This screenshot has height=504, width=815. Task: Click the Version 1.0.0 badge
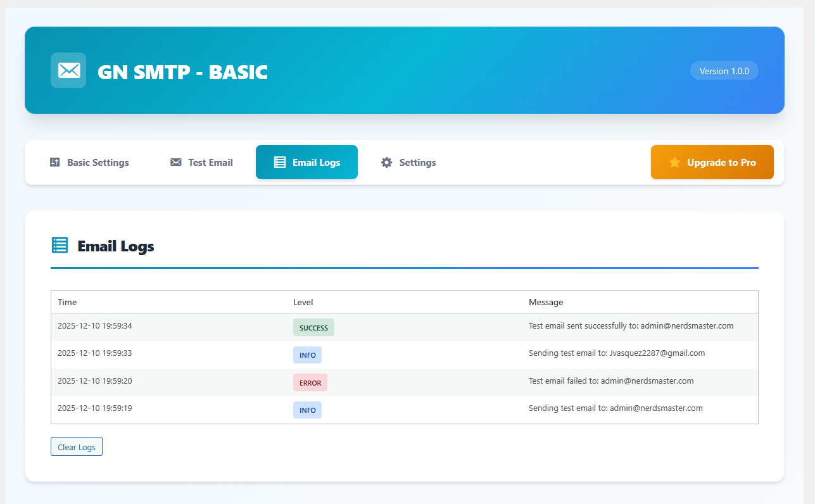(x=724, y=70)
